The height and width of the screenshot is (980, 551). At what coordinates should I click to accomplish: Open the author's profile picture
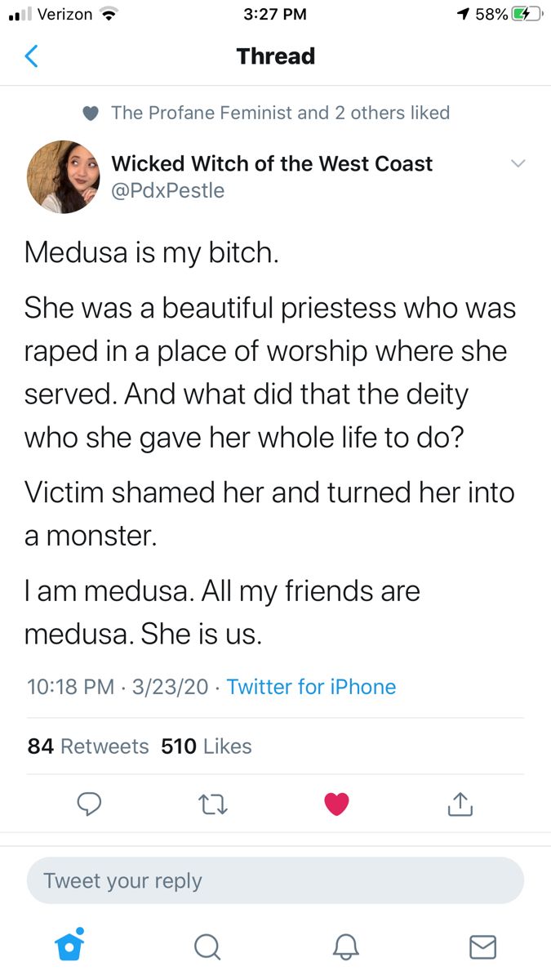coord(63,176)
